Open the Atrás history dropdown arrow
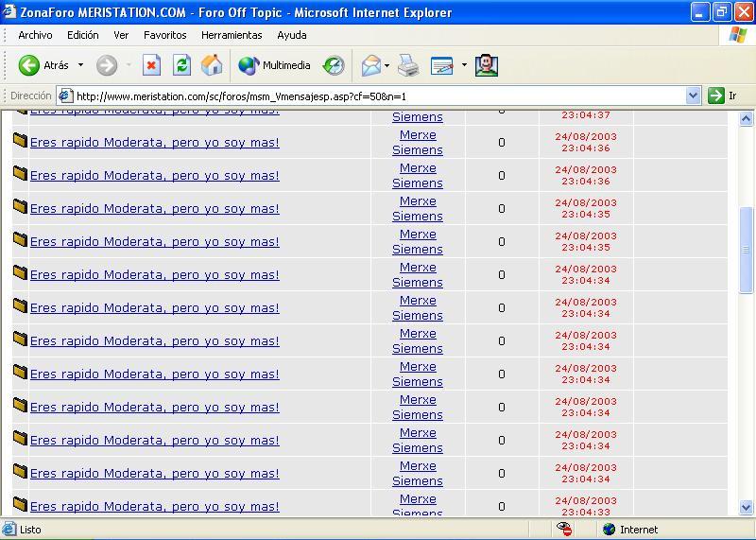Image resolution: width=756 pixels, height=540 pixels. 80,65
